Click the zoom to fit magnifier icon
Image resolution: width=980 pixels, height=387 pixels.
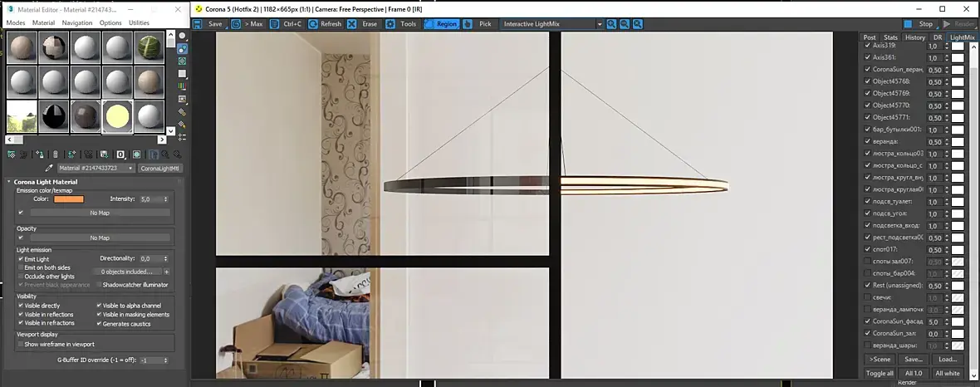click(x=638, y=24)
